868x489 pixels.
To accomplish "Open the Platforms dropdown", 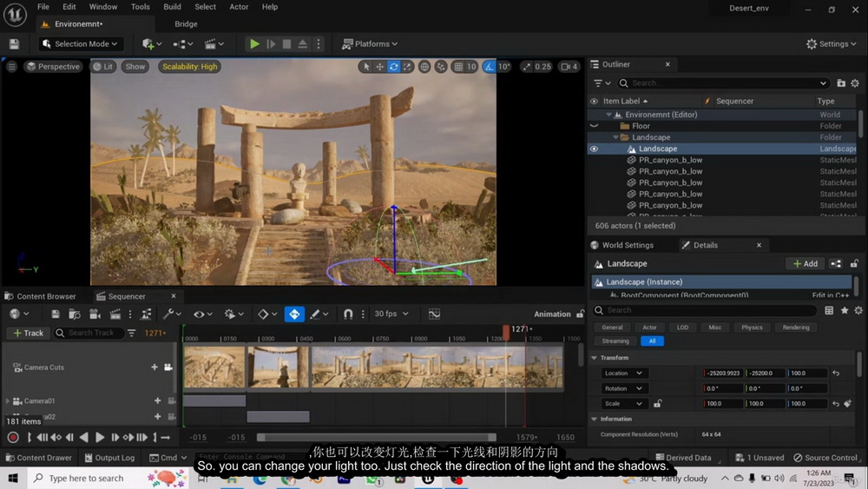I will point(370,43).
